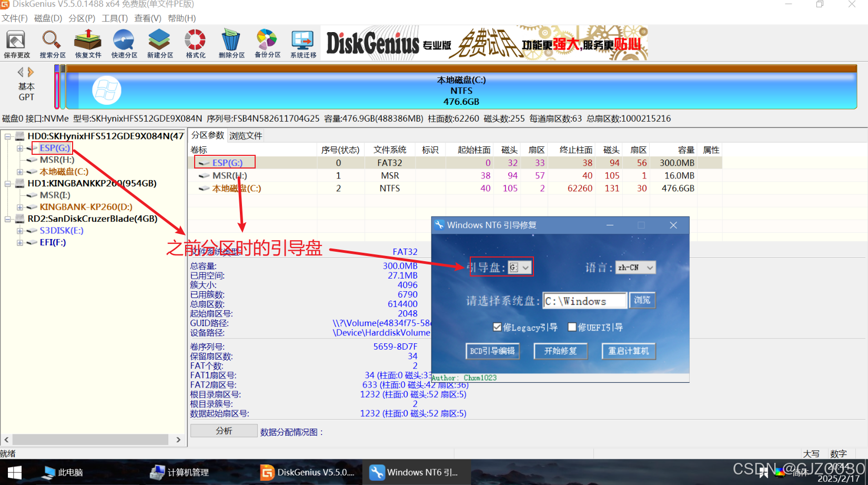This screenshot has width=868, height=485.
Task: Click the BCD引导编辑 button
Action: coord(492,351)
